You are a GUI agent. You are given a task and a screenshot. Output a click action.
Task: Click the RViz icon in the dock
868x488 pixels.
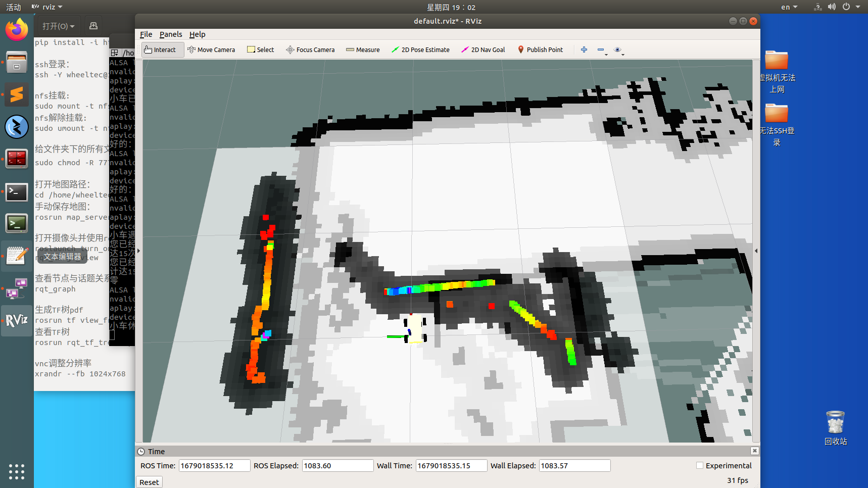click(17, 320)
